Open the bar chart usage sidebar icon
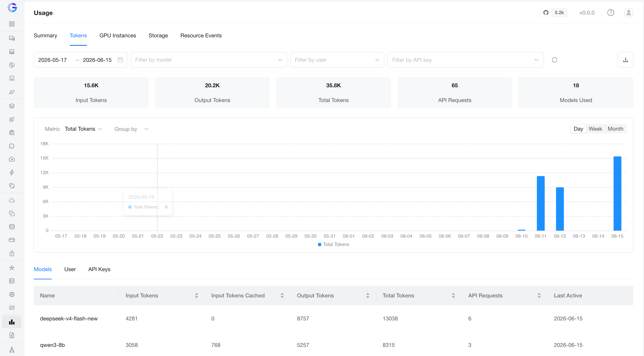The height and width of the screenshot is (356, 644). pos(12,322)
